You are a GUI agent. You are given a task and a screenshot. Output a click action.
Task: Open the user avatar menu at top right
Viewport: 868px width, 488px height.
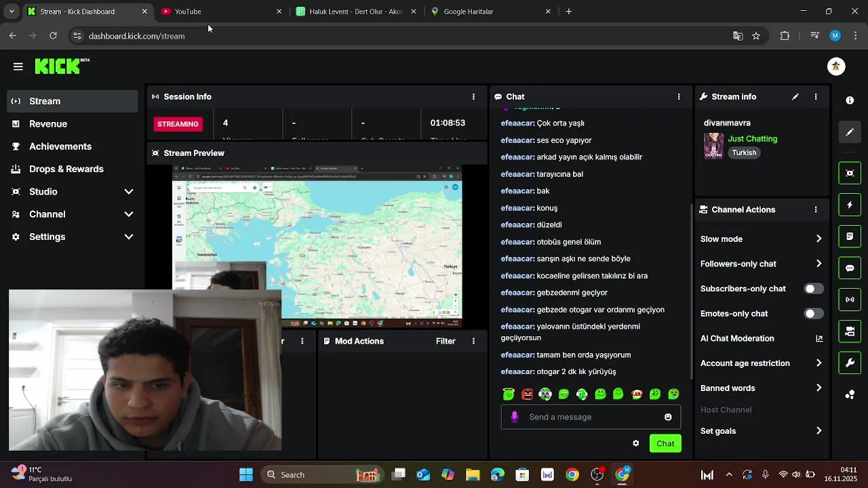click(x=836, y=66)
